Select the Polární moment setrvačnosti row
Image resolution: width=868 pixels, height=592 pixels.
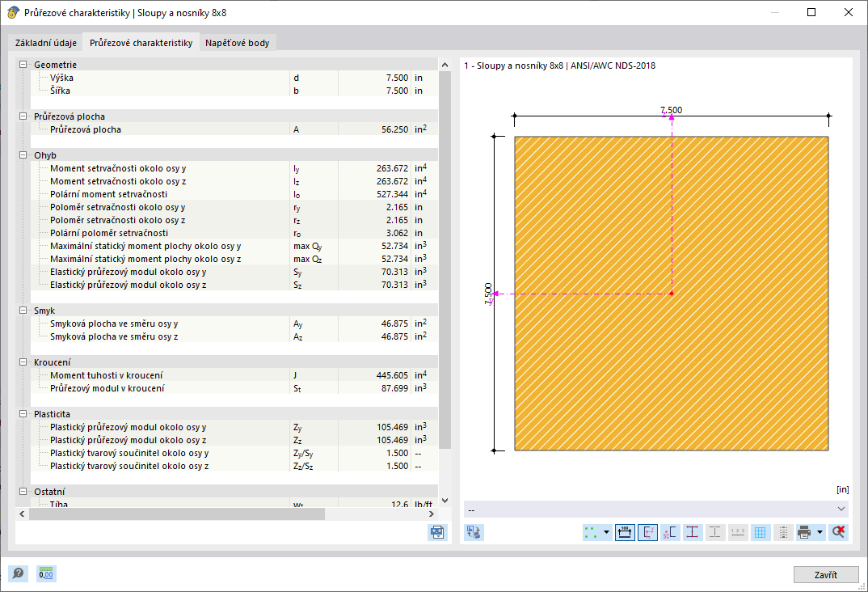[234, 194]
